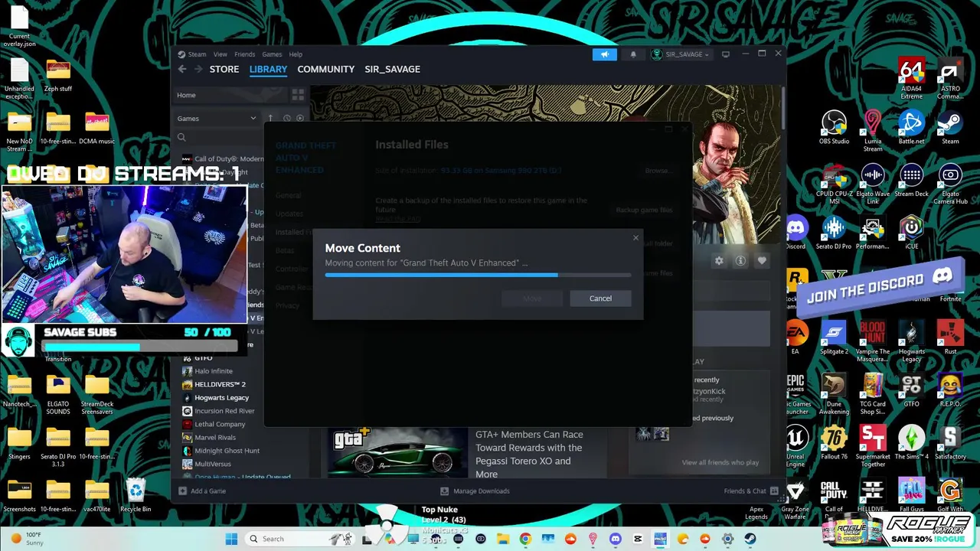Open Steam announcements megaphone button
The image size is (980, 551).
(x=604, y=54)
